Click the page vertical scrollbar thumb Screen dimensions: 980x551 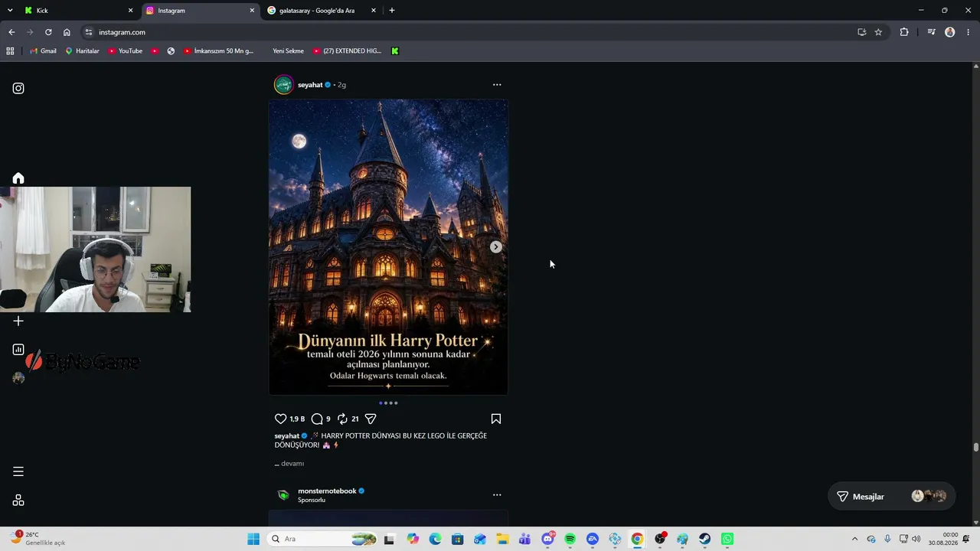(x=975, y=448)
